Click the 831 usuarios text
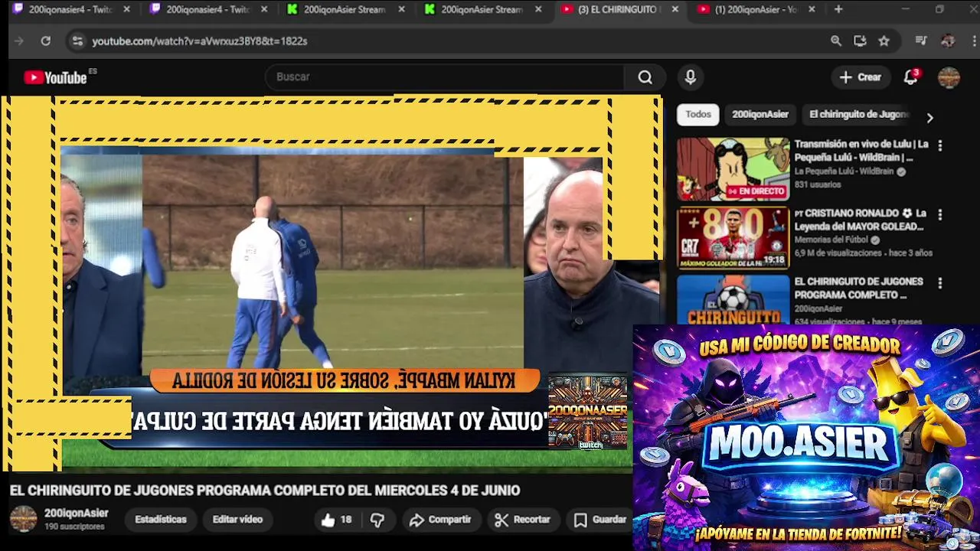Screen dimensions: 980x551 pos(818,185)
